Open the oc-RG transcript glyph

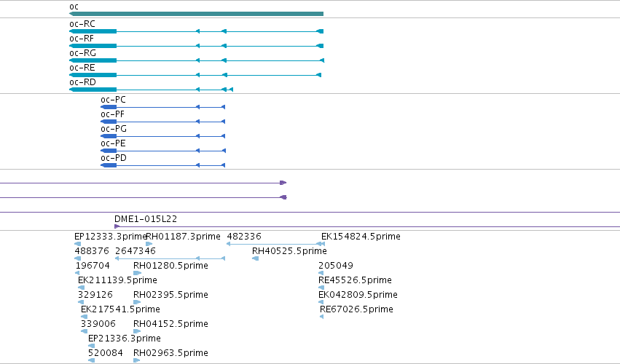197,60
